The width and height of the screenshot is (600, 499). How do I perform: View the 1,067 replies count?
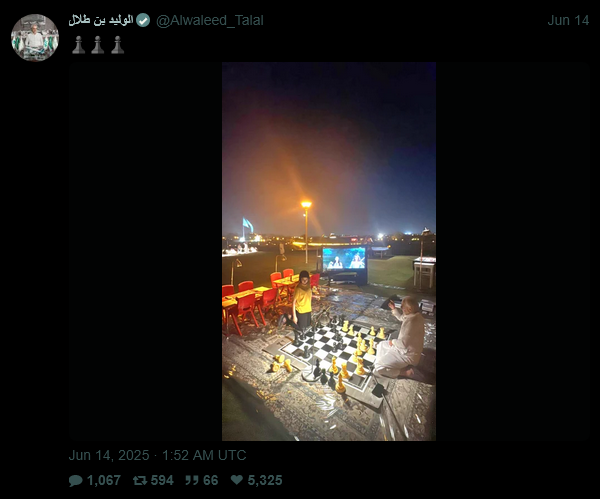104,480
